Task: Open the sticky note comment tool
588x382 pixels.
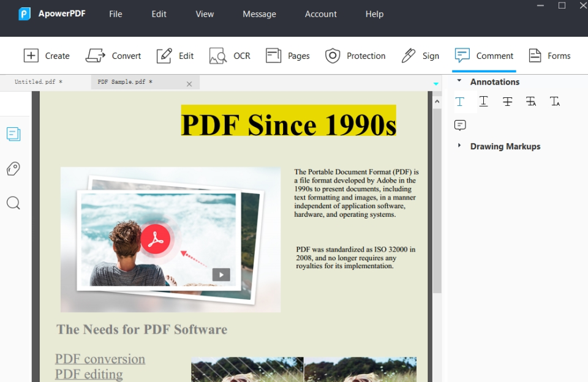Action: pyautogui.click(x=460, y=125)
